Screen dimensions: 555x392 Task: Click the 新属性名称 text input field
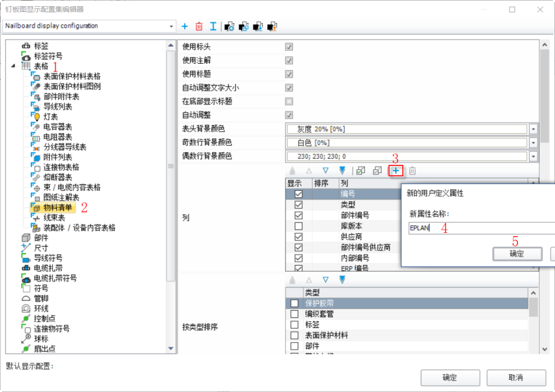pyautogui.click(x=480, y=228)
